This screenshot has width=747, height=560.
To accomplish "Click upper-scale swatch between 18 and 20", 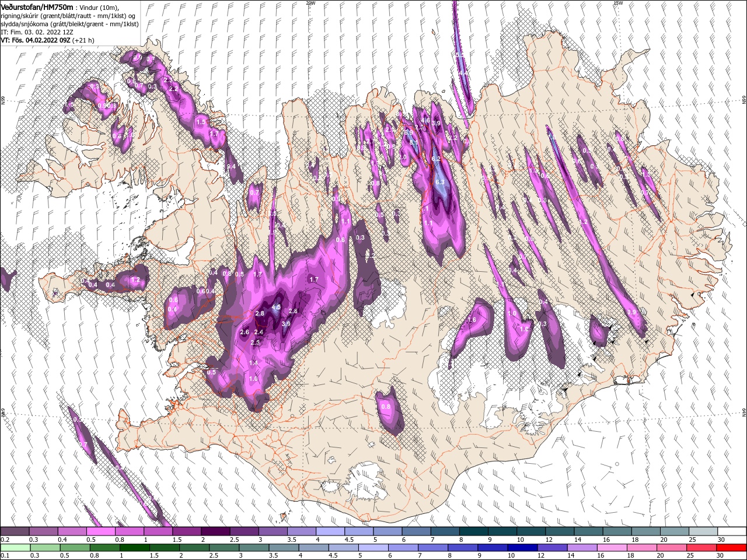I will 645,531.
